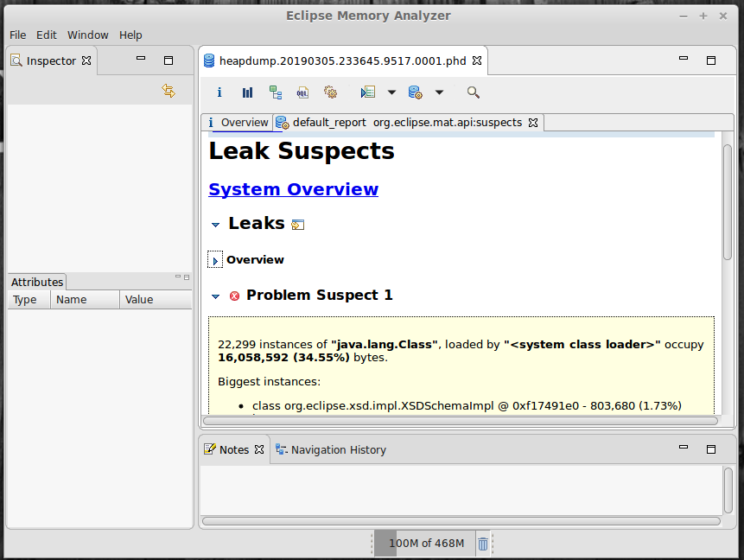Expand the Overview subsection
This screenshot has height=560, width=744.
215,260
